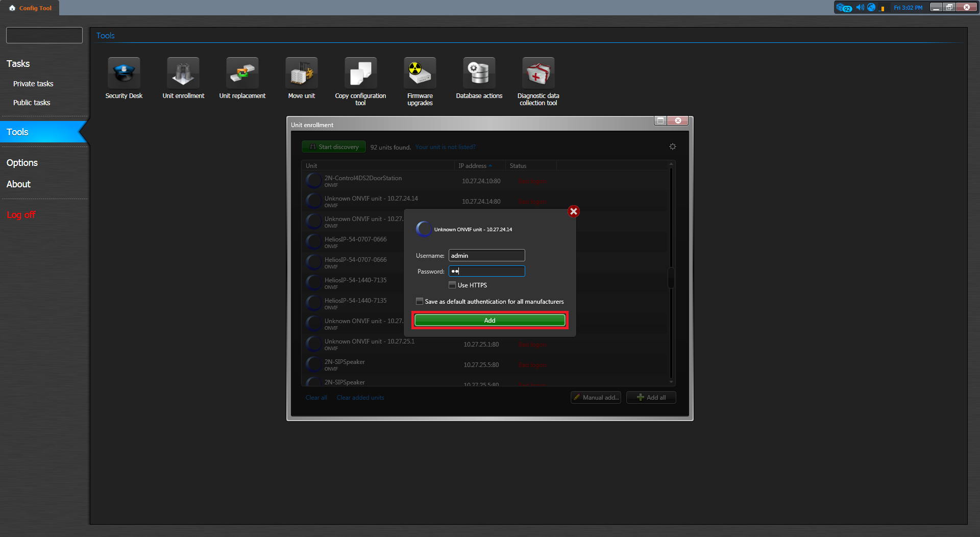The image size is (980, 537).
Task: Sort by IP address column header
Action: coord(473,165)
